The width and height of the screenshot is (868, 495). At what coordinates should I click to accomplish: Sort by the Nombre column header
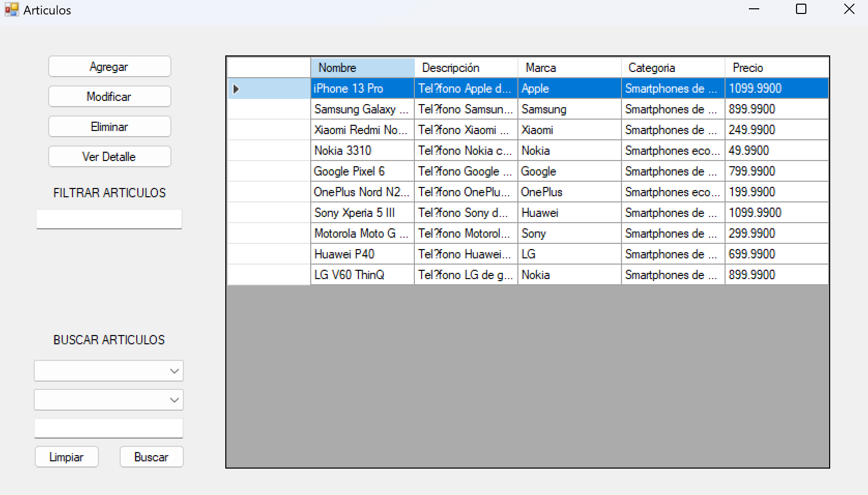pos(362,68)
